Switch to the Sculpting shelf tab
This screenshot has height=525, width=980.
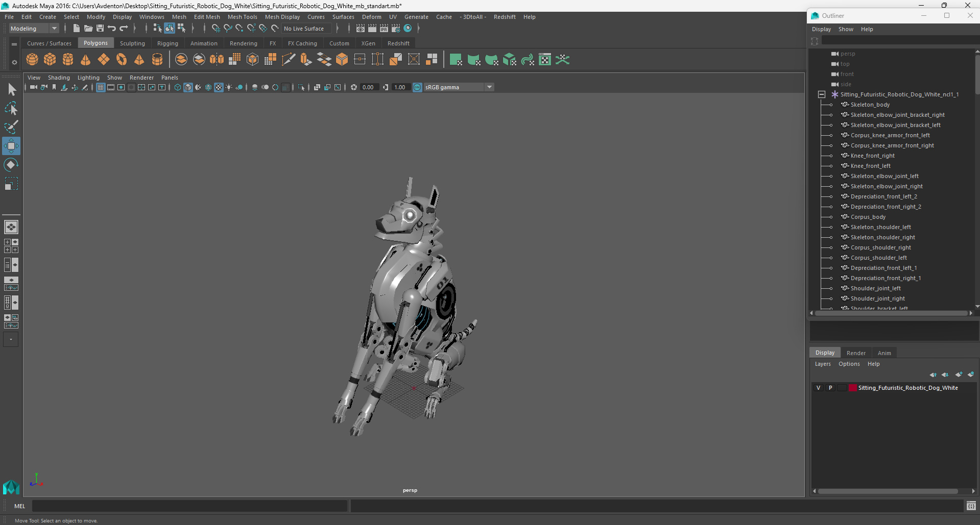pos(132,43)
